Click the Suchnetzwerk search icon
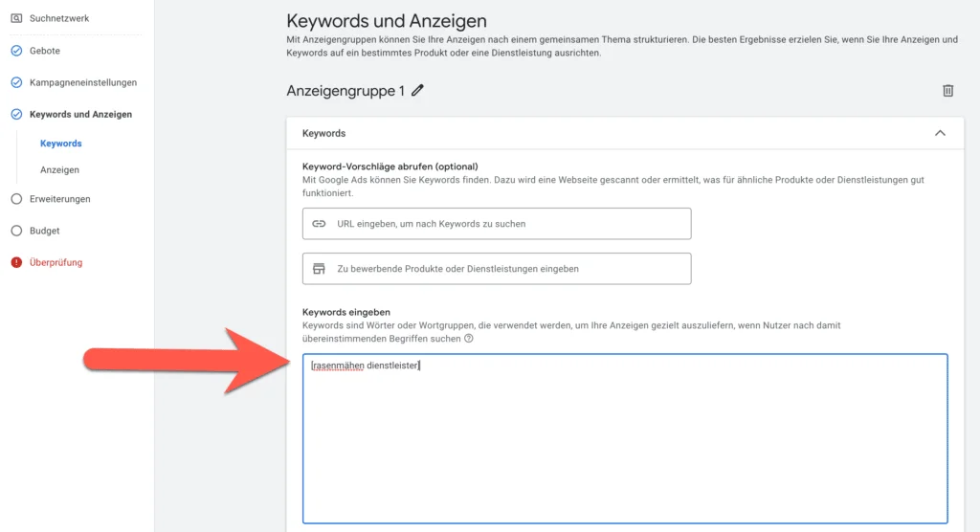Screen dimensions: 980x532 click(x=16, y=18)
